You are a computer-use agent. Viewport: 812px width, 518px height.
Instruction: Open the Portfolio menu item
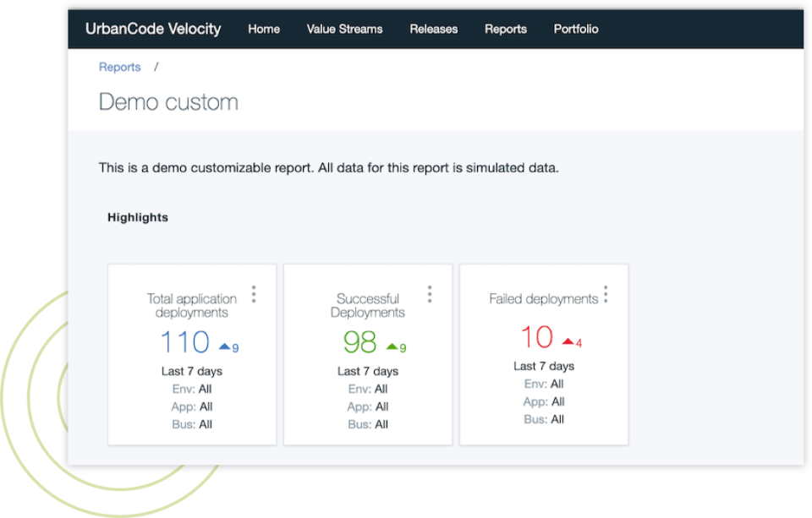(x=576, y=29)
